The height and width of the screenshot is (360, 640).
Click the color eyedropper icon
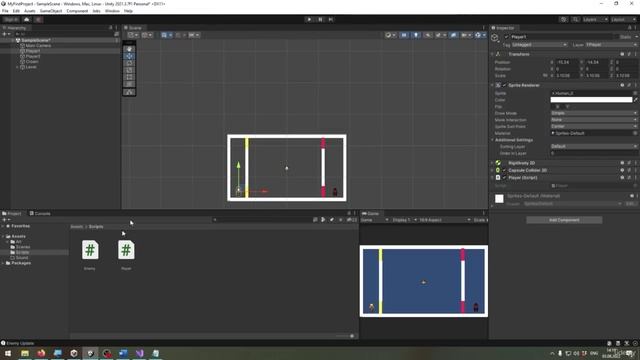point(636,100)
